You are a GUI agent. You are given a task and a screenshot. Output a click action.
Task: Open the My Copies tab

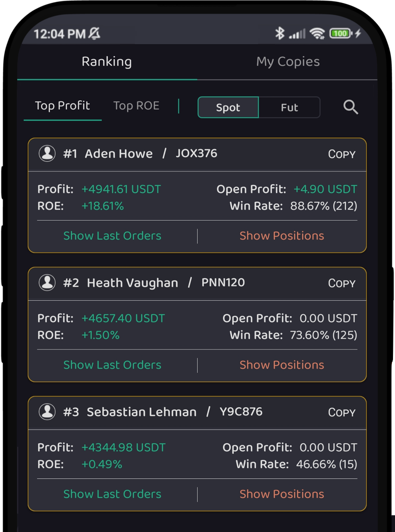pos(288,62)
